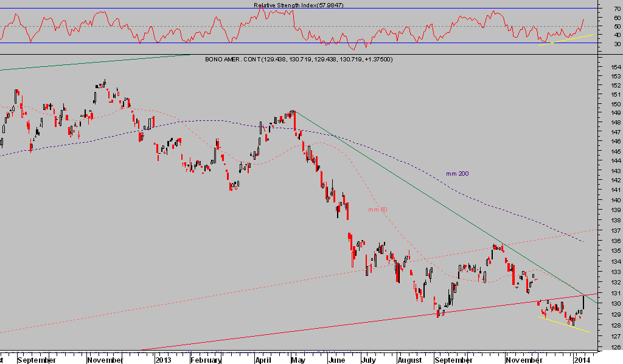This screenshot has width=623, height=364.
Task: Click the yellow support line under recent candles
Action: coord(566,325)
